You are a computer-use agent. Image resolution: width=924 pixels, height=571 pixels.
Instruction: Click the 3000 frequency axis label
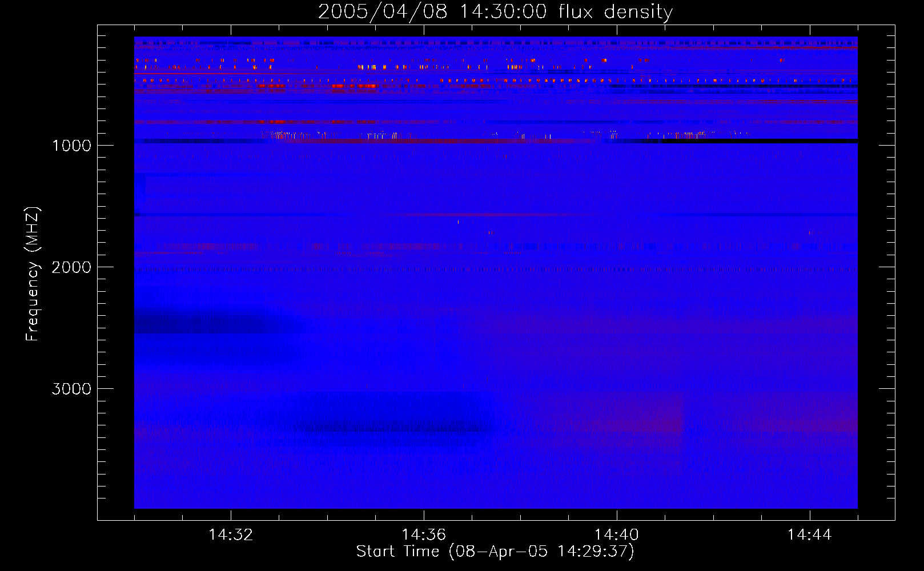pos(71,389)
